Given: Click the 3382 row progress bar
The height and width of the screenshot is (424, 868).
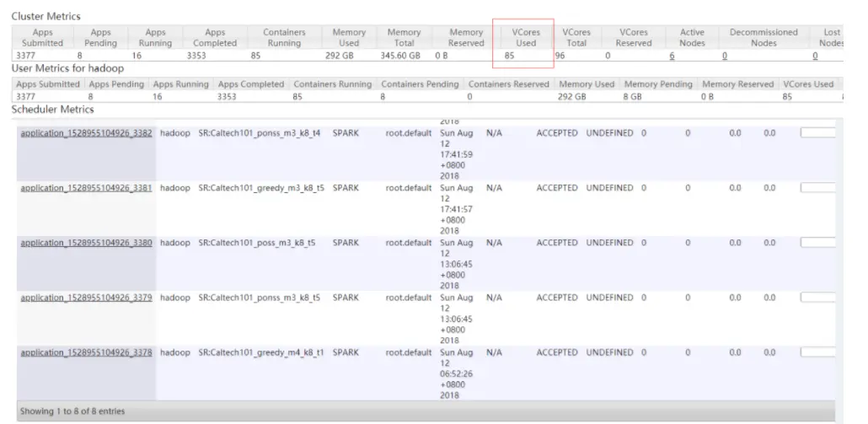Looking at the screenshot, I should [817, 133].
